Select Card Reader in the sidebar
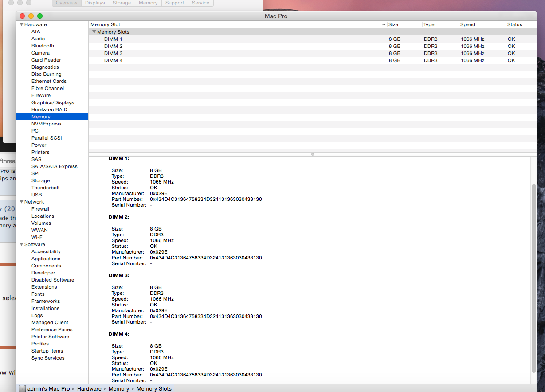This screenshot has width=545, height=392. click(46, 60)
